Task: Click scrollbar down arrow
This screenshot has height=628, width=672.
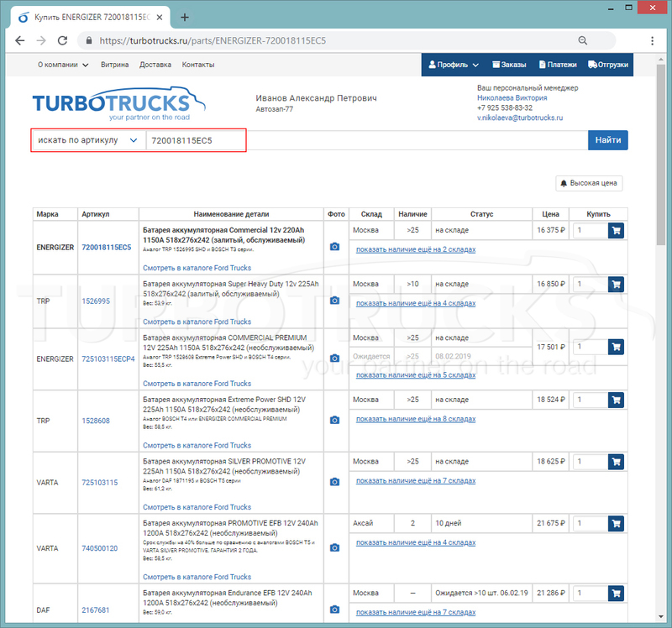Action: (660, 617)
